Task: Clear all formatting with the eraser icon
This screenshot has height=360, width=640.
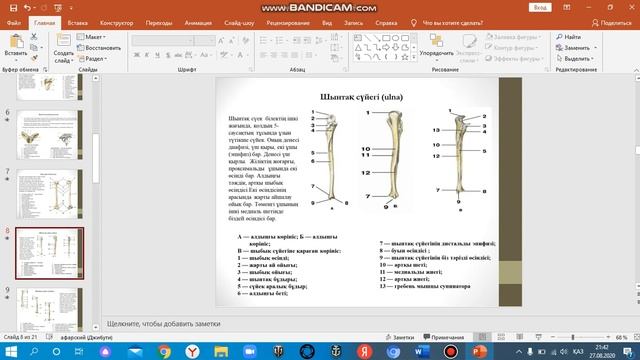Action: coord(246,40)
